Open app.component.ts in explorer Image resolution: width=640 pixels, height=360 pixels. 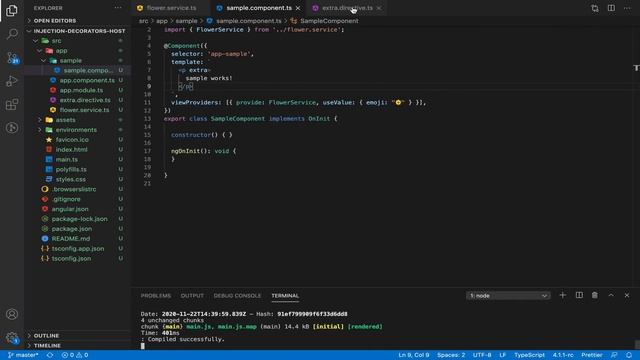(x=87, y=80)
